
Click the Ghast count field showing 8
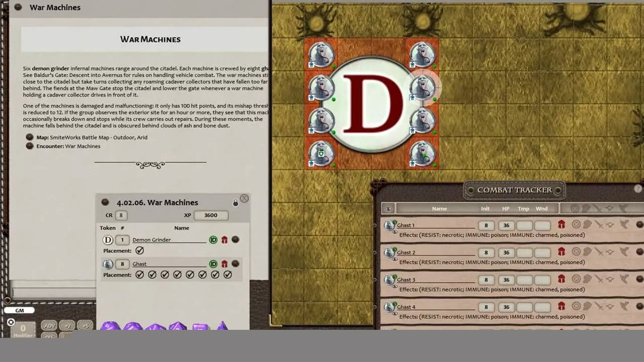click(x=122, y=264)
